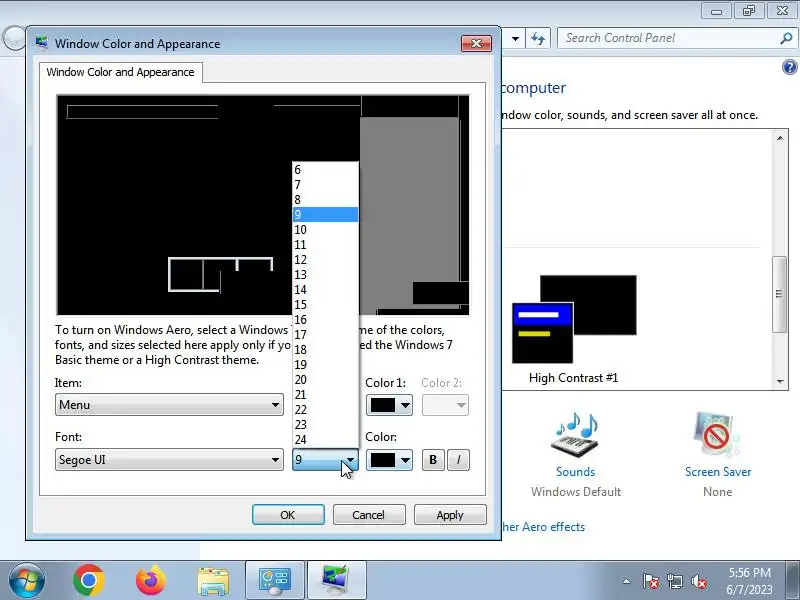Click the Apply button

pos(450,515)
